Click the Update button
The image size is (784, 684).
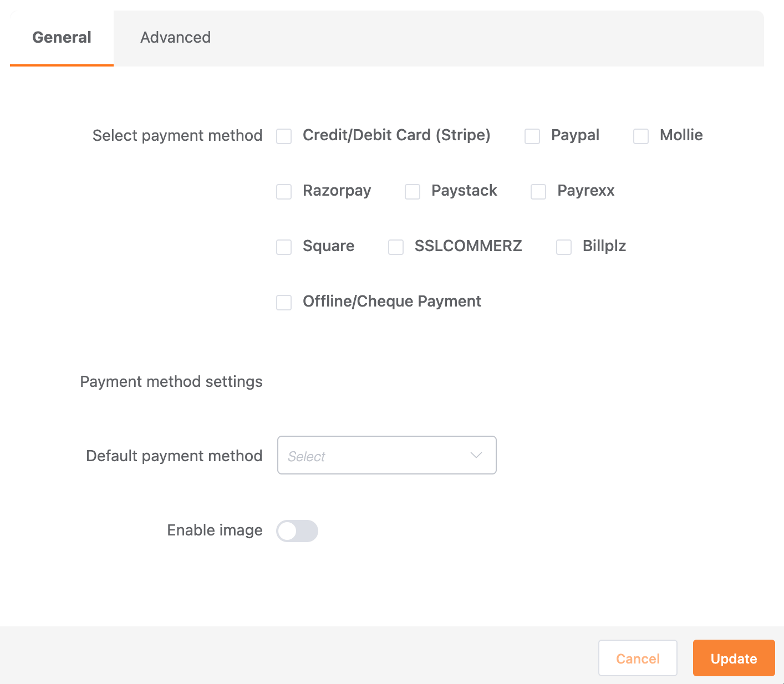click(734, 659)
